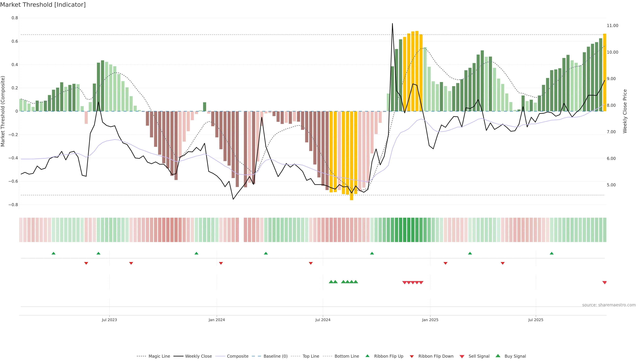Click the Buy Signal legend icon
644x362 pixels.
pos(498,356)
